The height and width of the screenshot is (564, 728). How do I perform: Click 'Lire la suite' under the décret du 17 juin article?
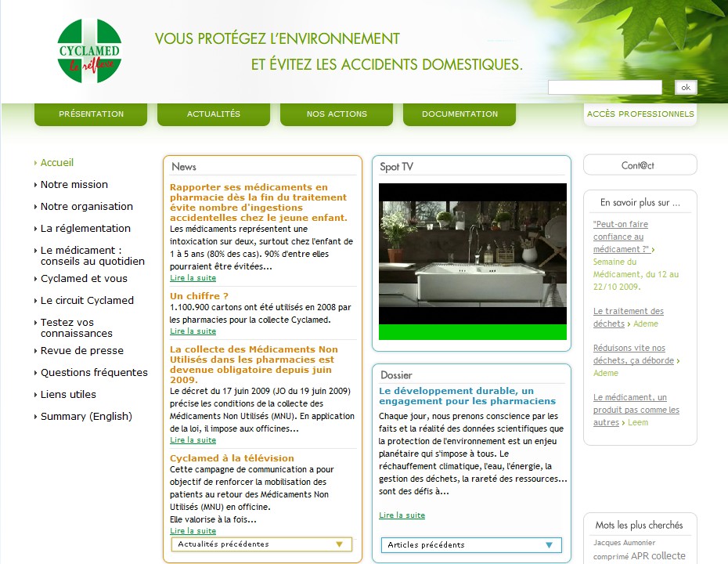[193, 440]
